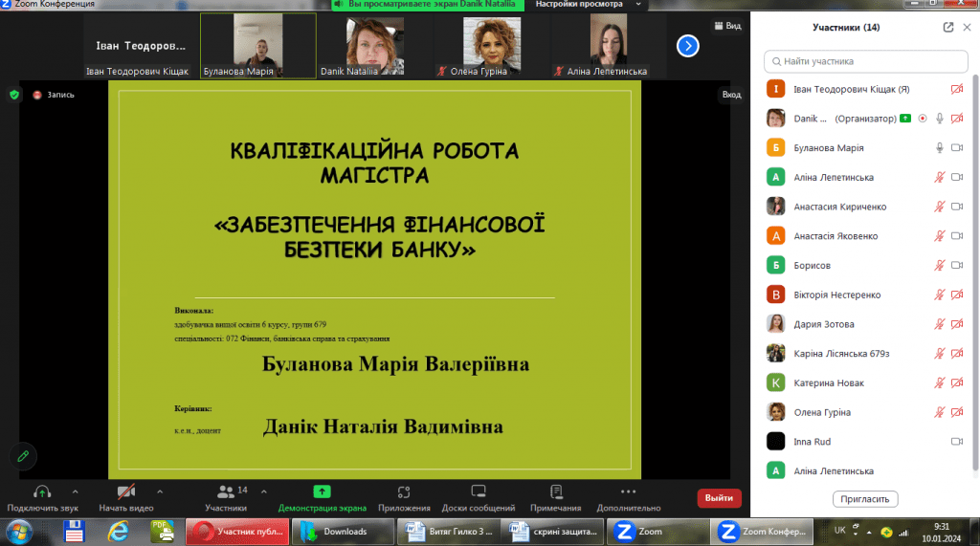Open the Приложения (Apps) toolbar icon
The image size is (980, 546).
point(403,491)
